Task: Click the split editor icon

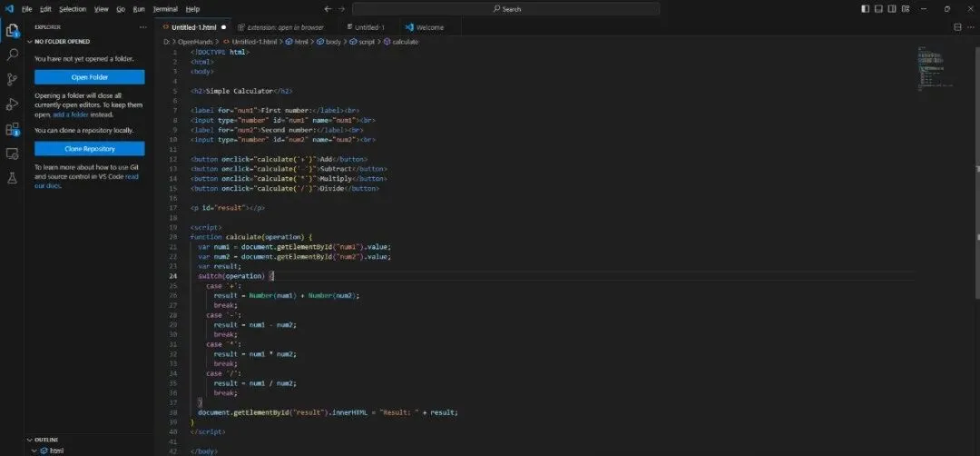Action: coord(957,27)
